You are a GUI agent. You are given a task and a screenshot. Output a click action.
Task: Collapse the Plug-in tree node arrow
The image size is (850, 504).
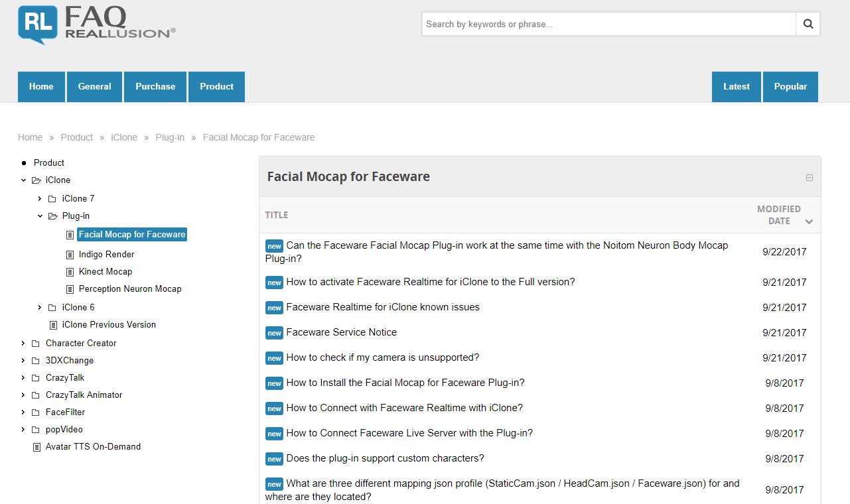(x=40, y=216)
